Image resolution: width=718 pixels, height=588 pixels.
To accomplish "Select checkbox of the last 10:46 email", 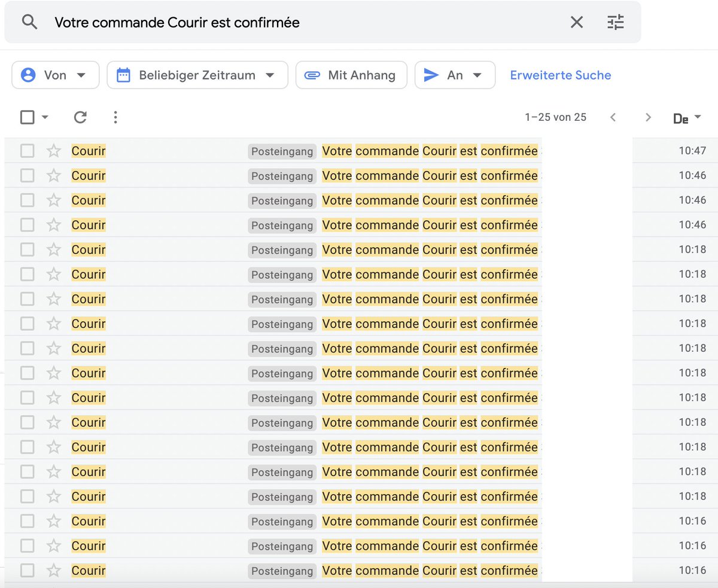I will point(28,225).
